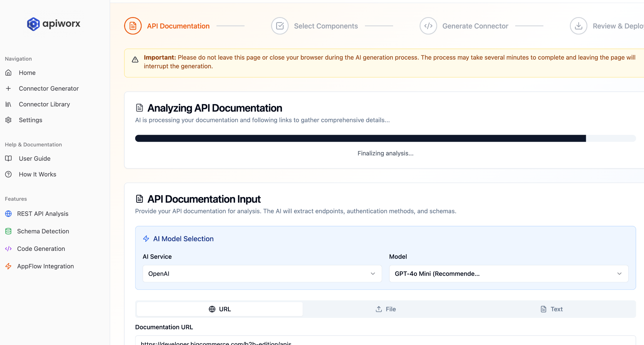
Task: Select the URL input tab
Action: [x=219, y=309]
